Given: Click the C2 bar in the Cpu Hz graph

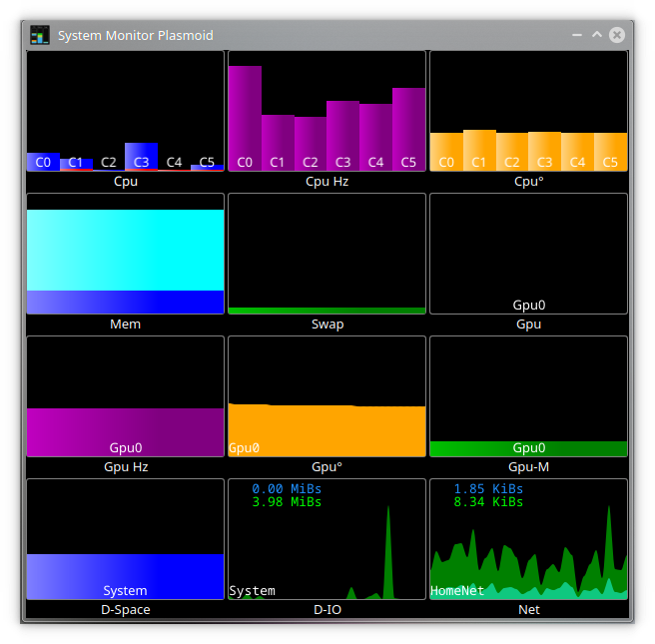Looking at the screenshot, I should click(x=311, y=144).
